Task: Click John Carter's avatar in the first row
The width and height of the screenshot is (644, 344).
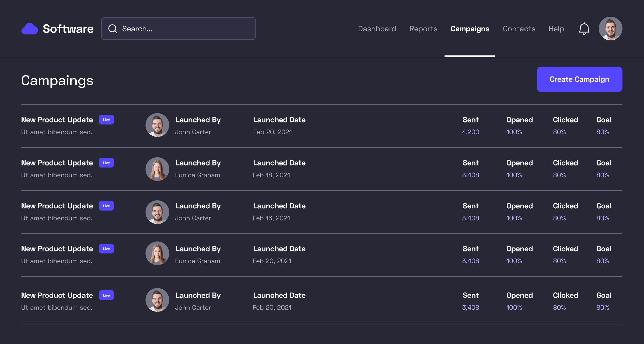Action: coord(157,125)
